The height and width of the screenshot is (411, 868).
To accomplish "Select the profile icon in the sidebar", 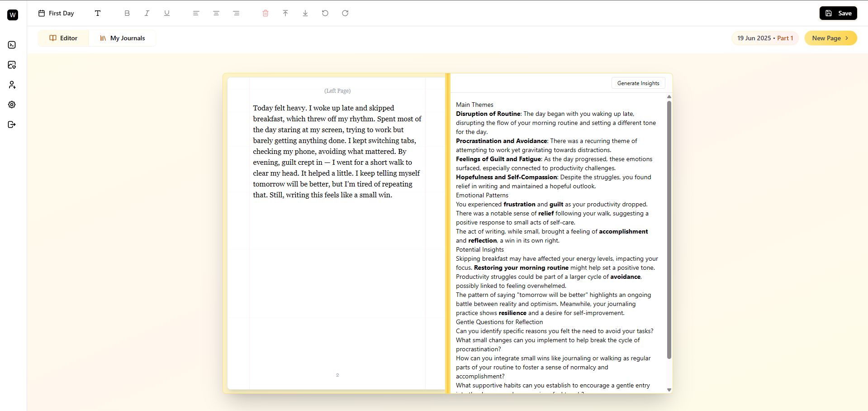I will 12,85.
